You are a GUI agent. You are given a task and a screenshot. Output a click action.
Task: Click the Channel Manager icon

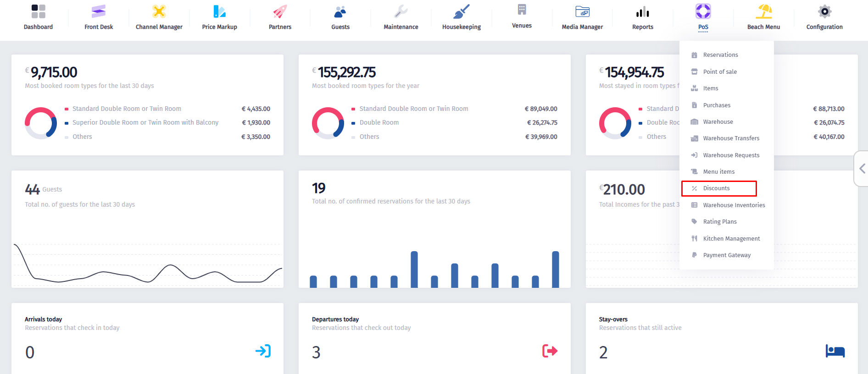[159, 11]
